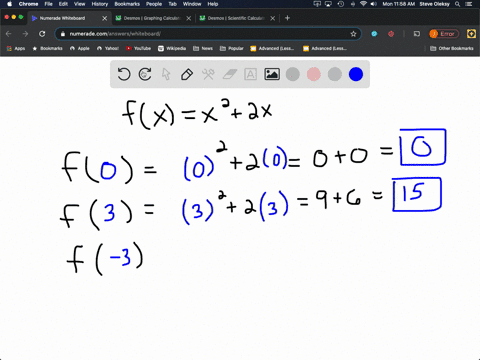Open the Time Machine status icon
Viewport: 480px width, 360px height.
[x=341, y=4]
